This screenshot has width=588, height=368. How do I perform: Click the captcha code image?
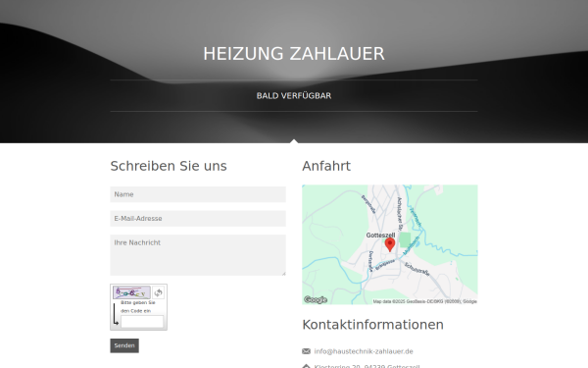click(131, 292)
